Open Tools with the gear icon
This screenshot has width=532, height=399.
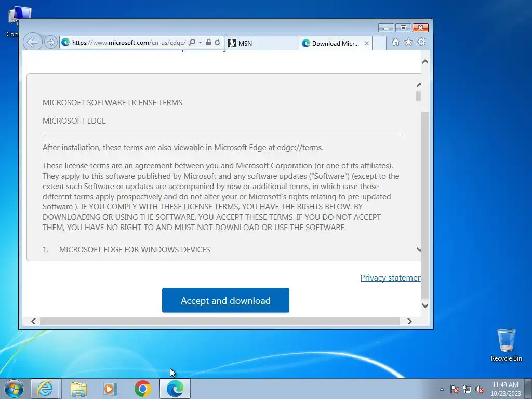421,42
